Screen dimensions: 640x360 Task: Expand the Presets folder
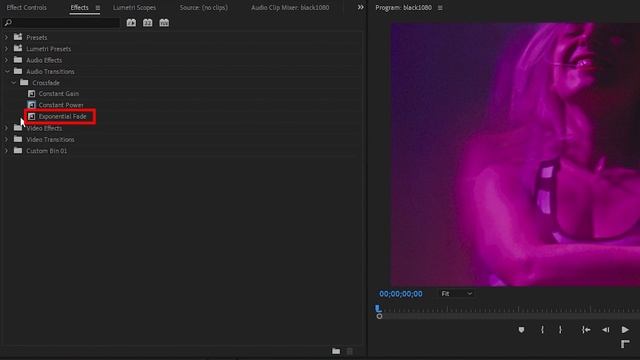pyautogui.click(x=6, y=37)
